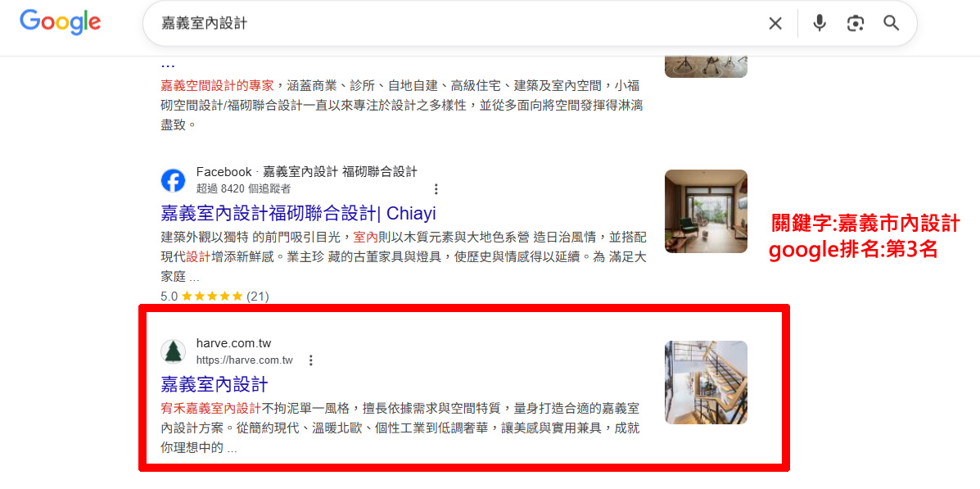Open the living room thumbnail image
The image size is (980, 489).
coord(706,211)
